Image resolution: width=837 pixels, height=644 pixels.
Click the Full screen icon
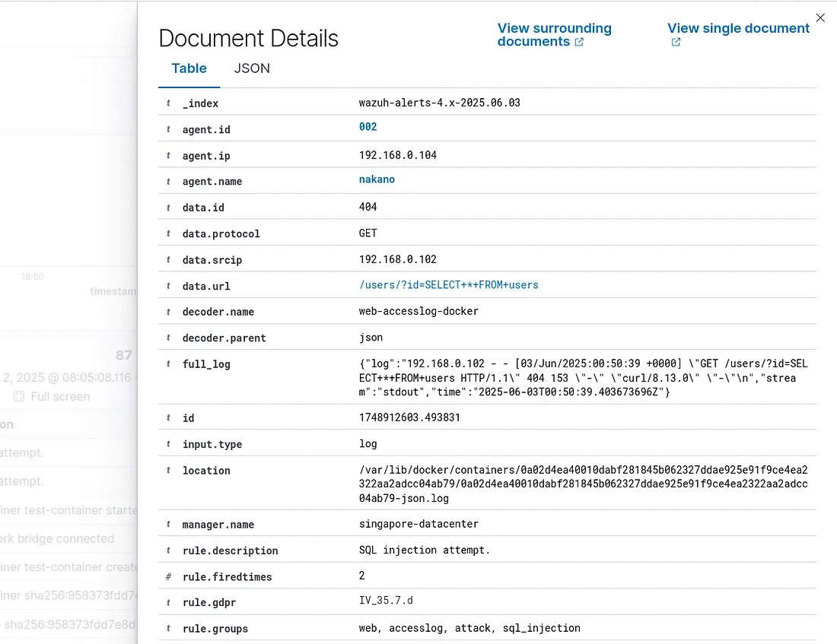tap(19, 396)
